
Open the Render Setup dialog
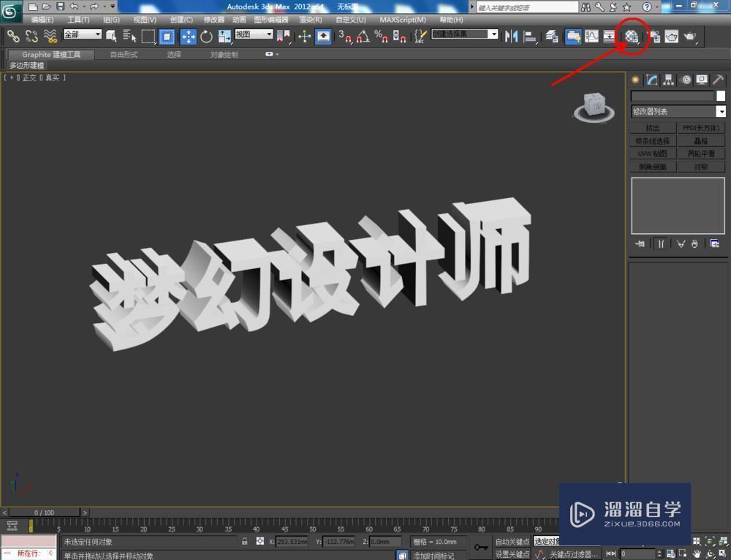pos(655,36)
